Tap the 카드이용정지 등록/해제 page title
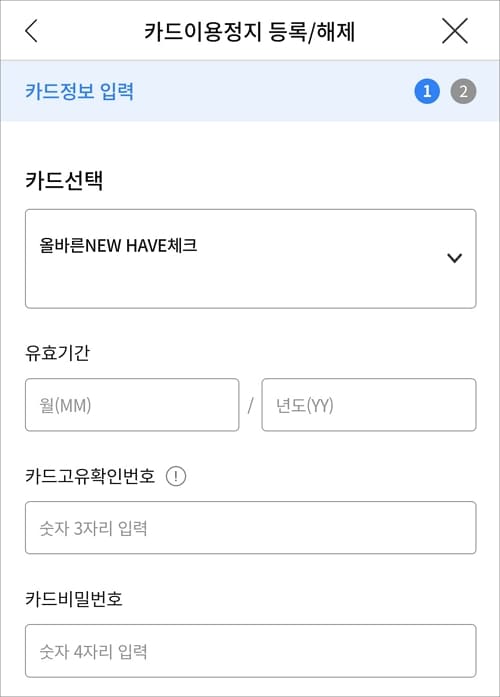 click(249, 32)
